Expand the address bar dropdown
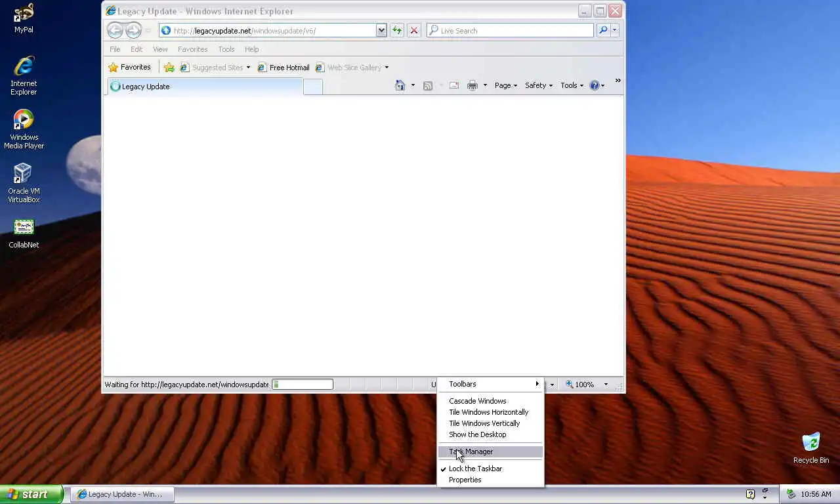Viewport: 840px width, 504px height. [x=381, y=30]
